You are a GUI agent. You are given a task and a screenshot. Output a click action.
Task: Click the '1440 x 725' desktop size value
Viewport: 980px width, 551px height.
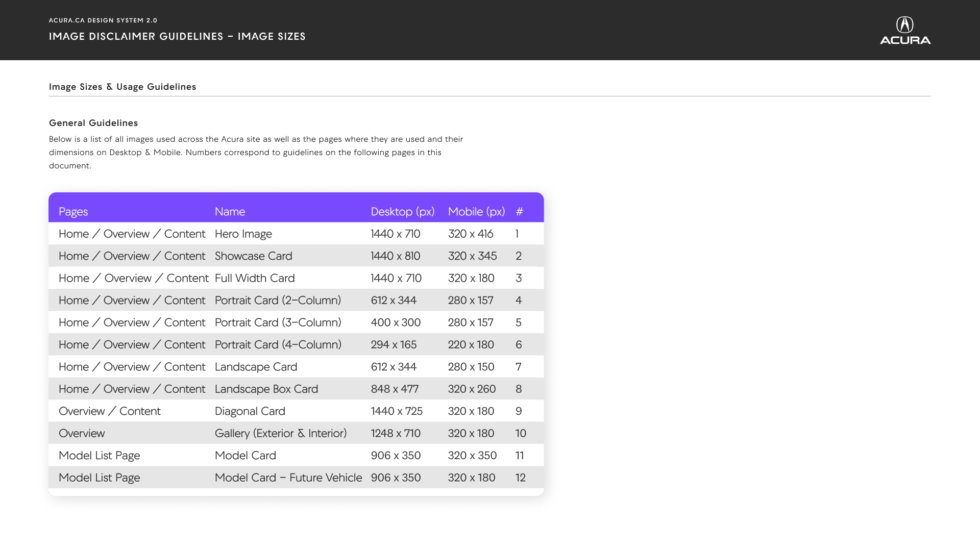pos(397,411)
